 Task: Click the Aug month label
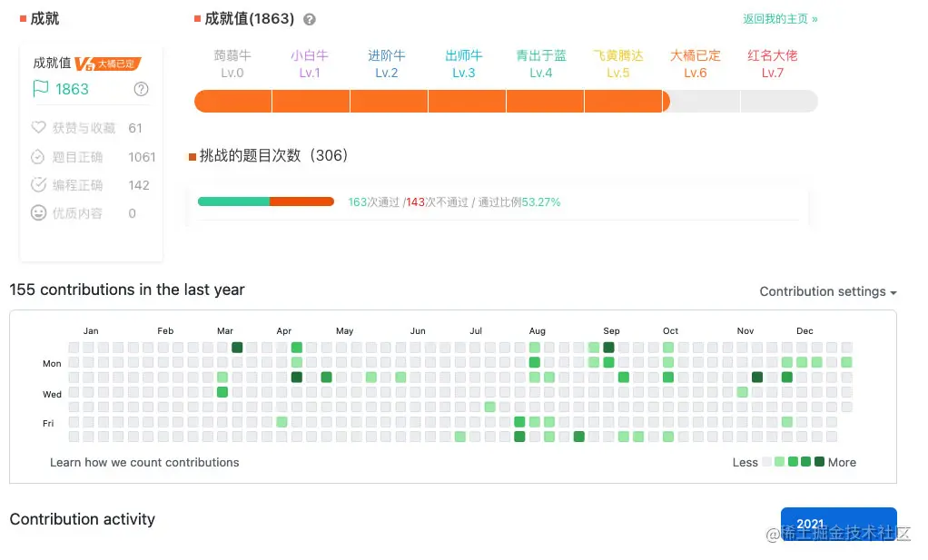click(537, 330)
